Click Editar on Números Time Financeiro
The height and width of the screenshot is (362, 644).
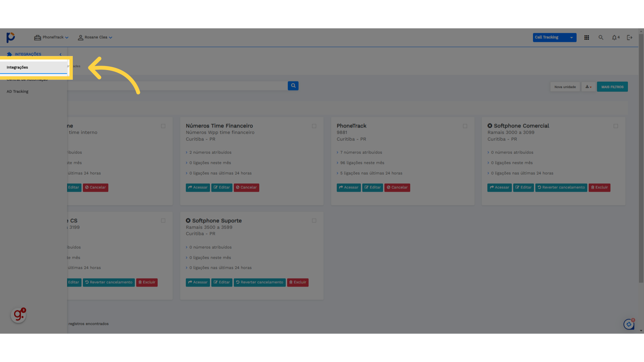[x=222, y=187]
